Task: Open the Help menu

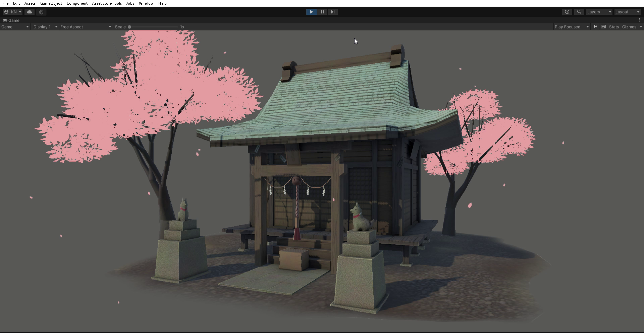Action: tap(162, 3)
